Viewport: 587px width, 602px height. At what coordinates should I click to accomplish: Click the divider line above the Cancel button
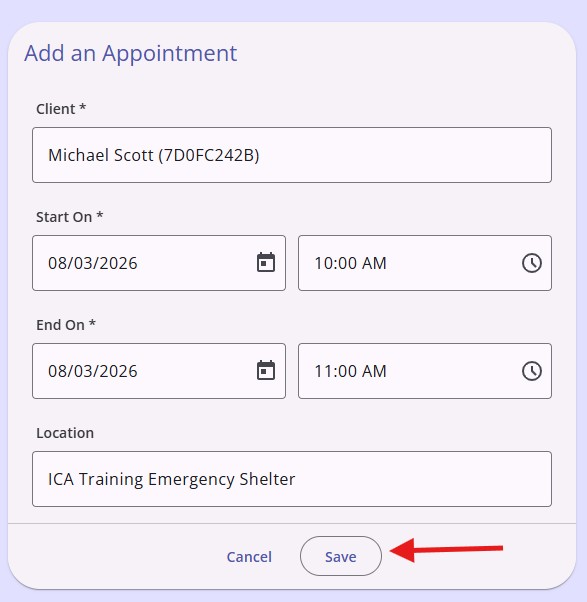(x=292, y=523)
